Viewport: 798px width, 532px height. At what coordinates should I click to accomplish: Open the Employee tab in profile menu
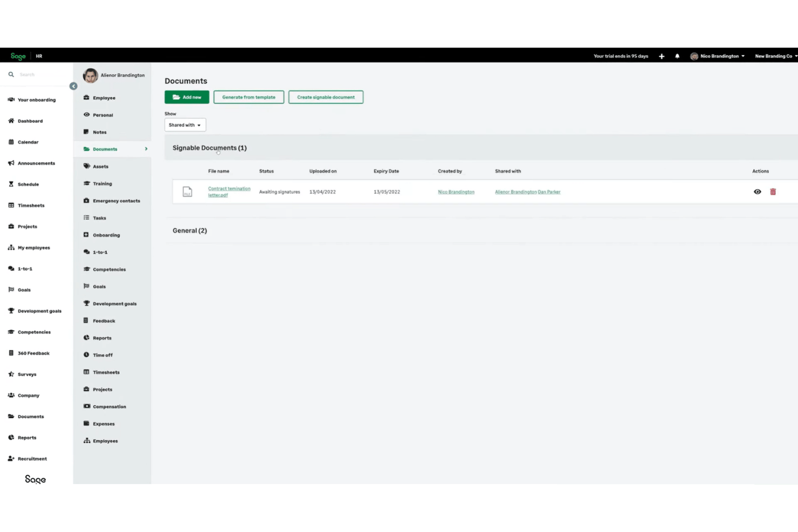tap(104, 98)
